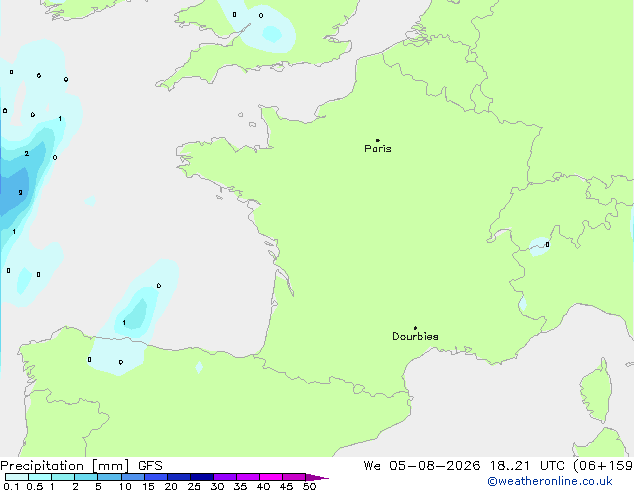Click the legend value label 20
Screen dimensions: 634x490
click(x=171, y=486)
